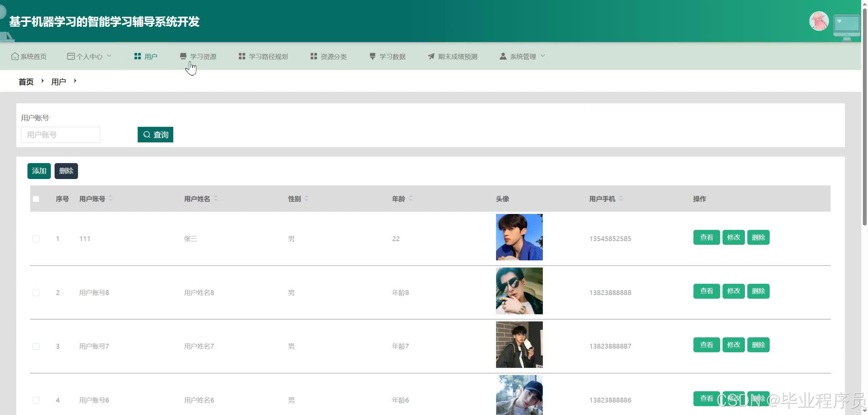Click the 操作 column header
This screenshot has height=415, width=868.
coord(699,199)
